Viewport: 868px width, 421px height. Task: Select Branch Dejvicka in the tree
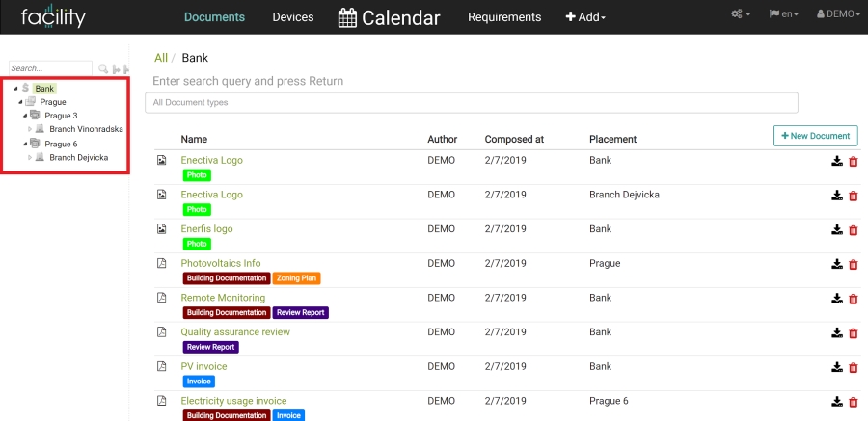(79, 158)
